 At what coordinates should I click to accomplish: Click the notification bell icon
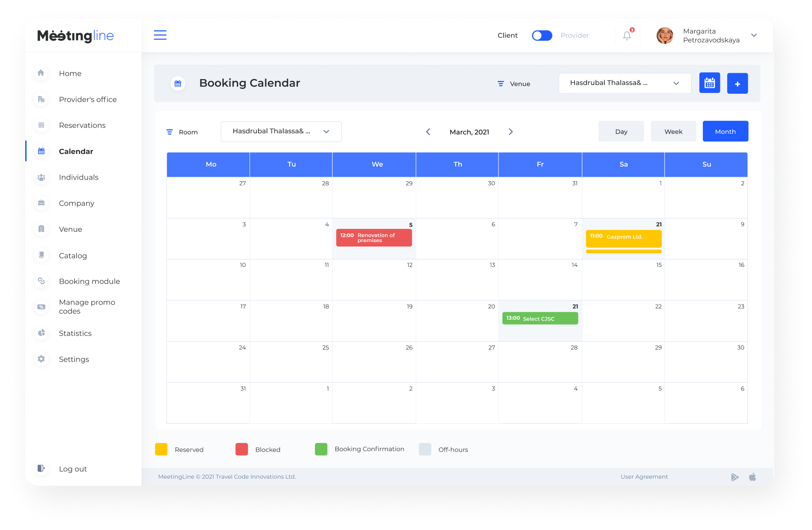click(627, 36)
